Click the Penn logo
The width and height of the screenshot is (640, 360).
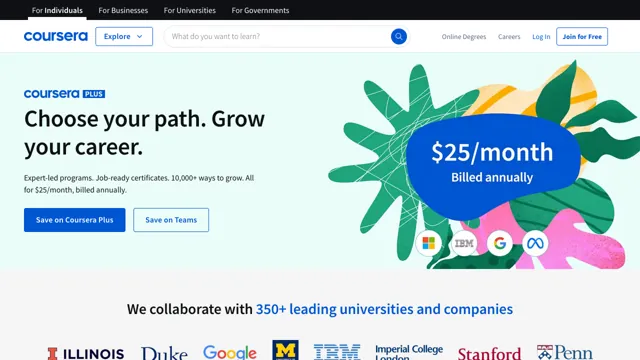(x=564, y=353)
